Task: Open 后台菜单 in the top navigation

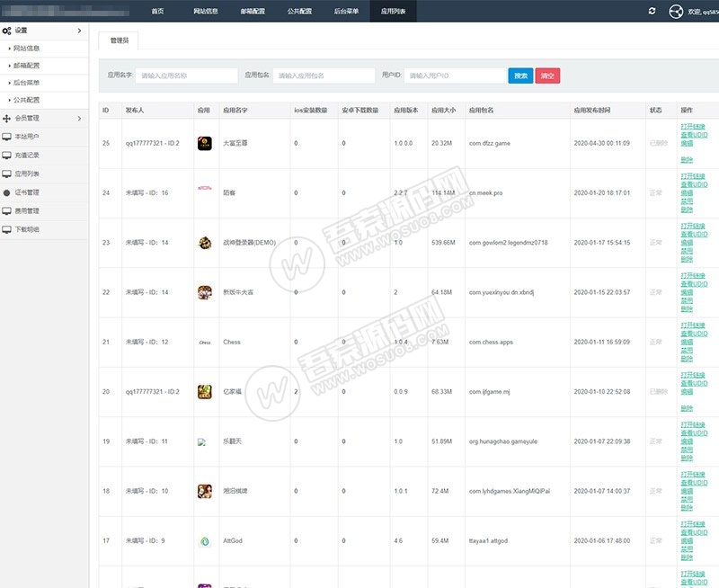Action: 346,11
